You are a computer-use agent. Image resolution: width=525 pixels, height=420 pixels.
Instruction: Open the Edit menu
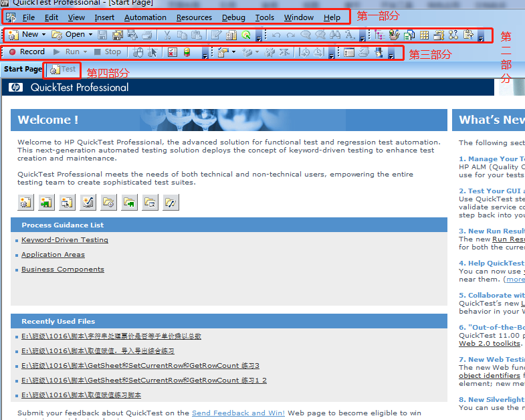point(51,17)
